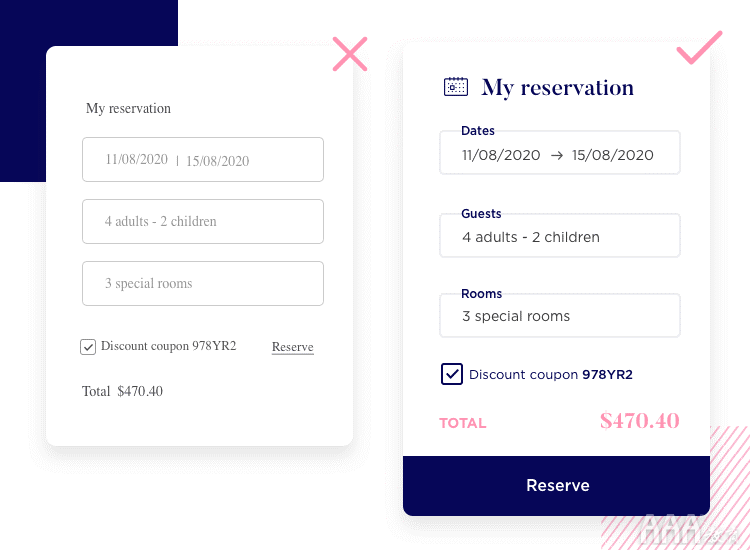Image resolution: width=750 pixels, height=550 pixels.
Task: Click the gray Total $470.40 text
Action: 122,391
